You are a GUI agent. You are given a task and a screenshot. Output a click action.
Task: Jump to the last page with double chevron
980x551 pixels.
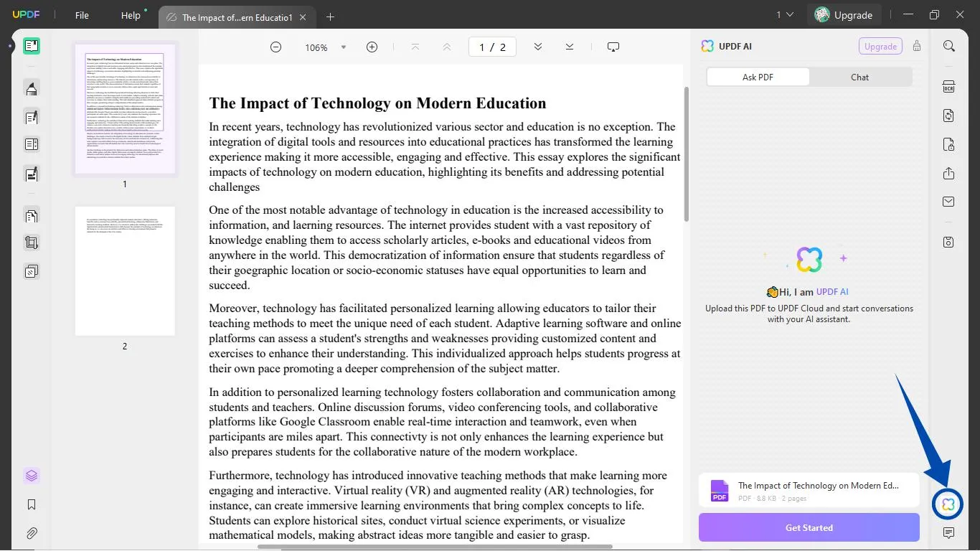(569, 46)
